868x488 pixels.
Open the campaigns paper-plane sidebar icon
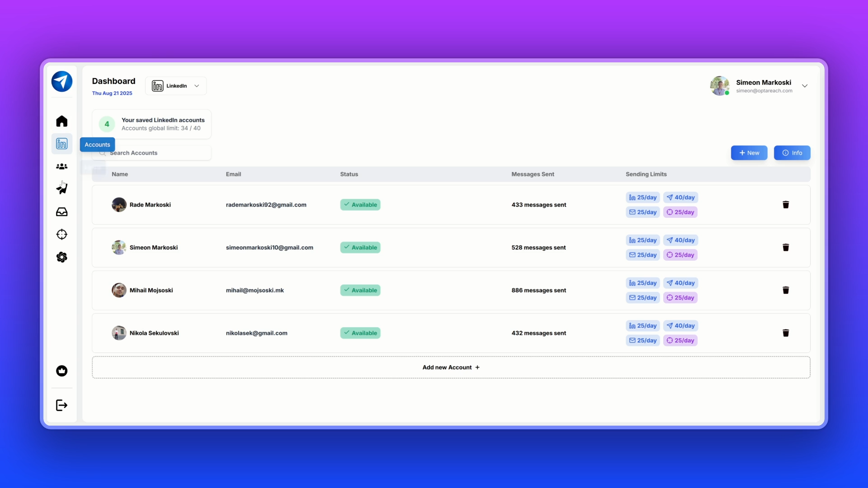[61, 188]
